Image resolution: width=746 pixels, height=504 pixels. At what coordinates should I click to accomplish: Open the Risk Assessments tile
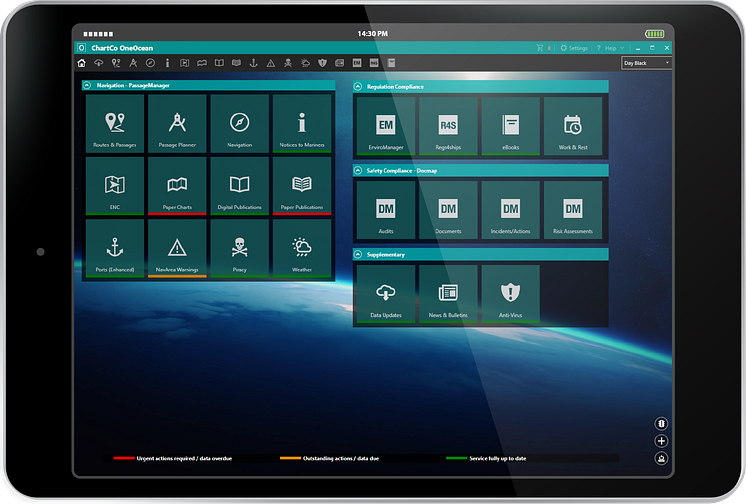(573, 210)
